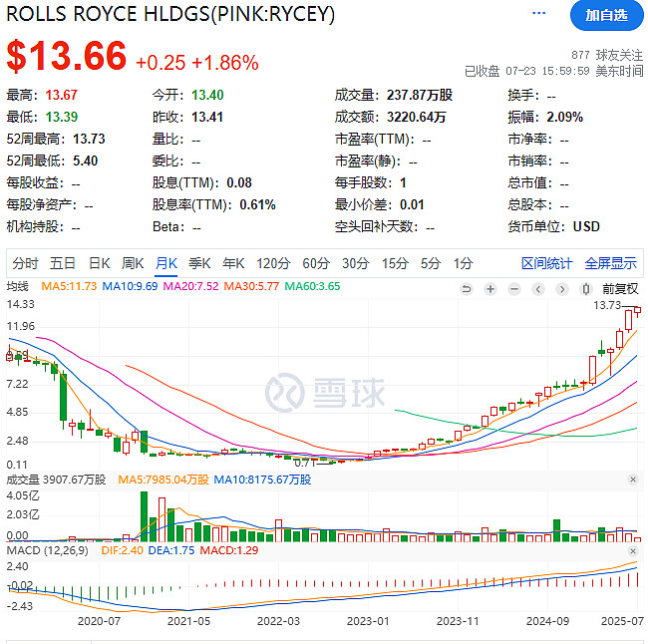Click the 2020-07 date axis label
The height and width of the screenshot is (644, 648).
(99, 621)
